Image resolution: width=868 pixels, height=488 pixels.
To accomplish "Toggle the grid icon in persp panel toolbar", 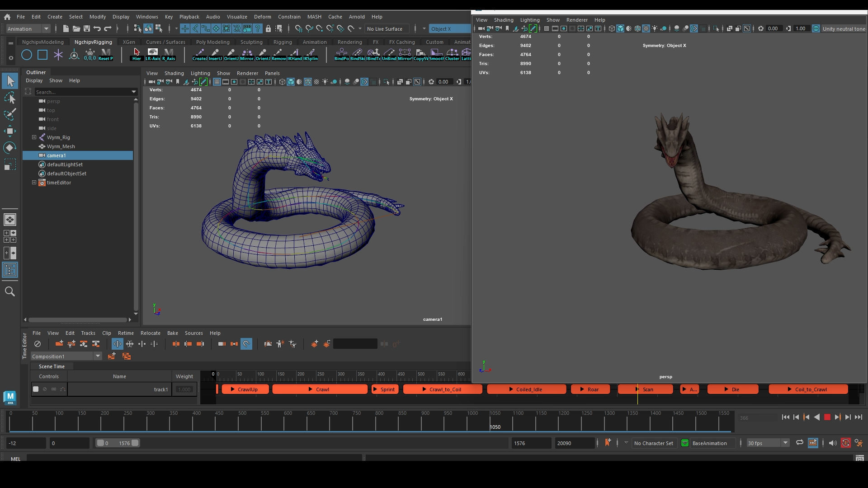I will (x=546, y=28).
